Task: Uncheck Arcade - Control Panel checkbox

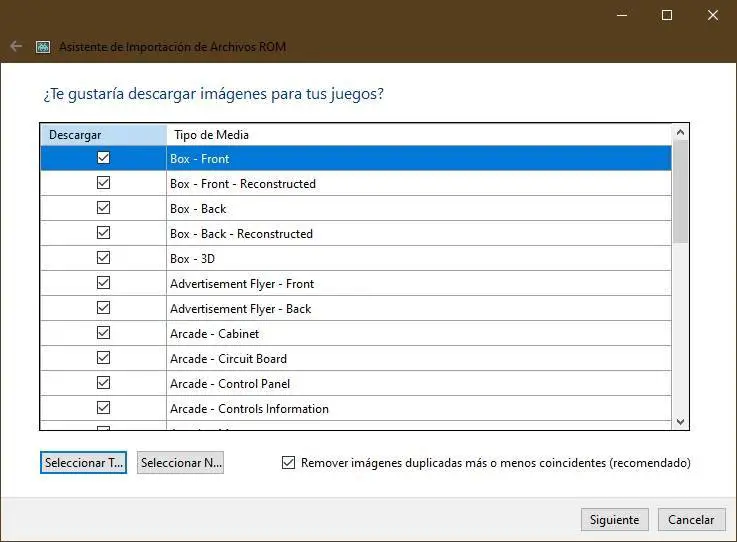Action: pos(103,383)
